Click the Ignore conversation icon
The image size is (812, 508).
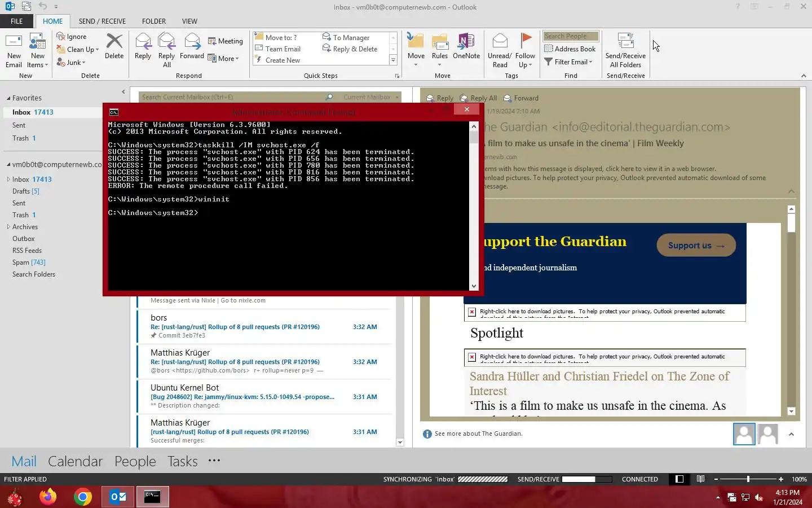(61, 37)
